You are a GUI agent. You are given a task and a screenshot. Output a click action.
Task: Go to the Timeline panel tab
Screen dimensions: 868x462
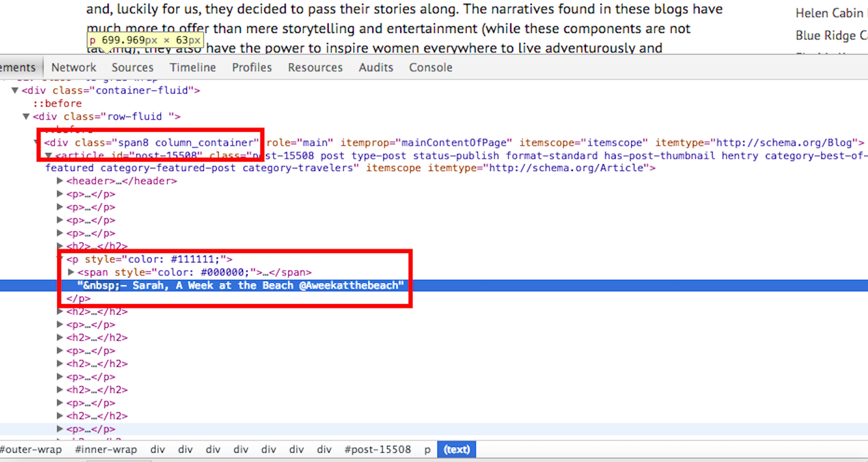193,67
